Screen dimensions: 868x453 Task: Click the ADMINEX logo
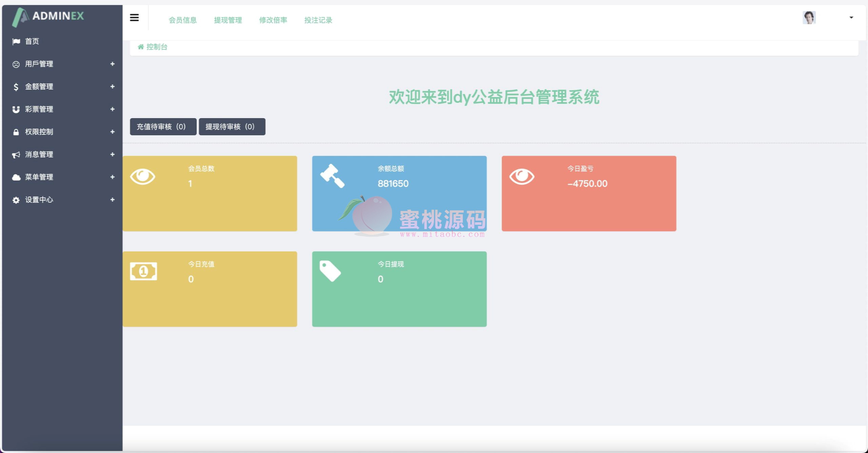pos(48,16)
